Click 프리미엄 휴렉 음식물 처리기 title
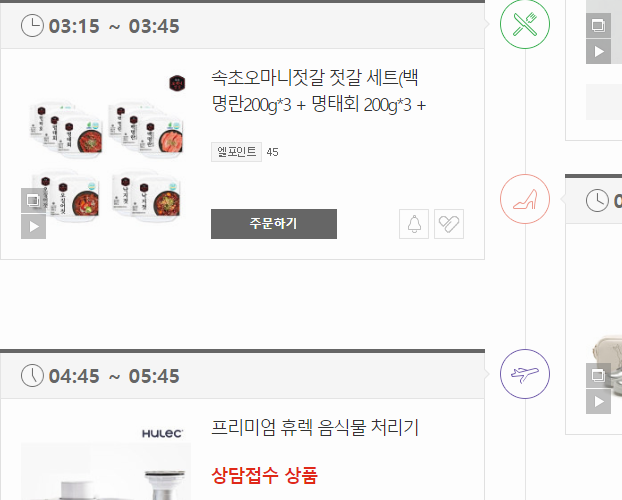The height and width of the screenshot is (500, 622). (315, 428)
